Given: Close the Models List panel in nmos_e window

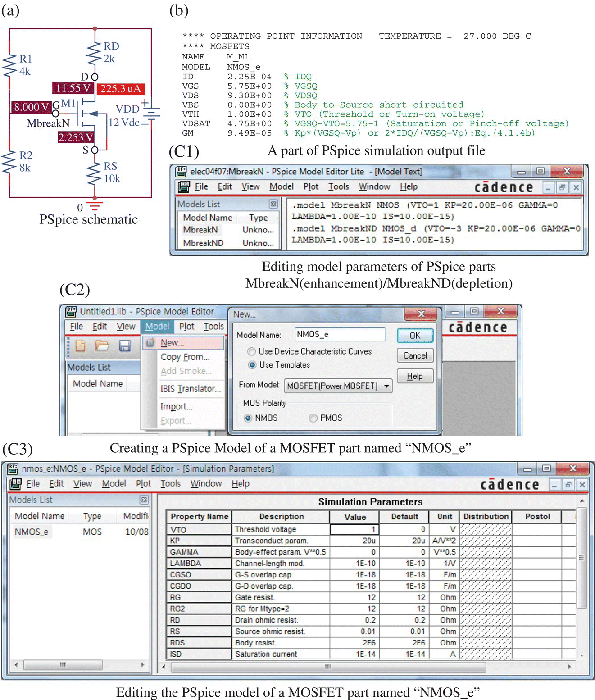Looking at the screenshot, I should 144,500.
